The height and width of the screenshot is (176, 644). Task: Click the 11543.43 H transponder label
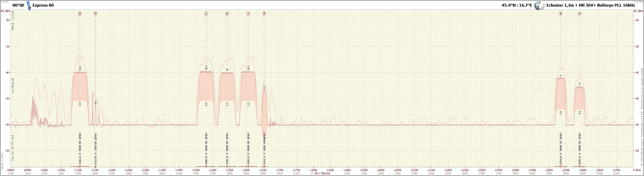[x=227, y=159]
